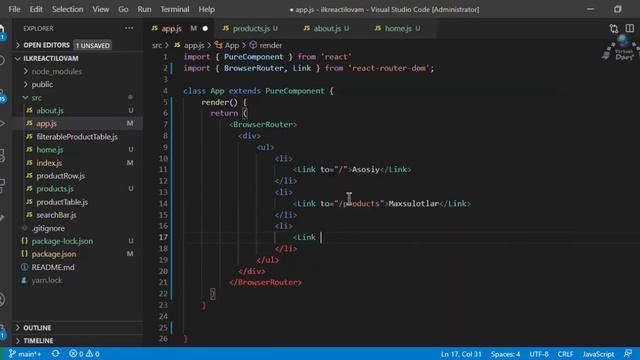Open productRow.js file
Viewport: 640px width, 360px height.
click(78, 176)
